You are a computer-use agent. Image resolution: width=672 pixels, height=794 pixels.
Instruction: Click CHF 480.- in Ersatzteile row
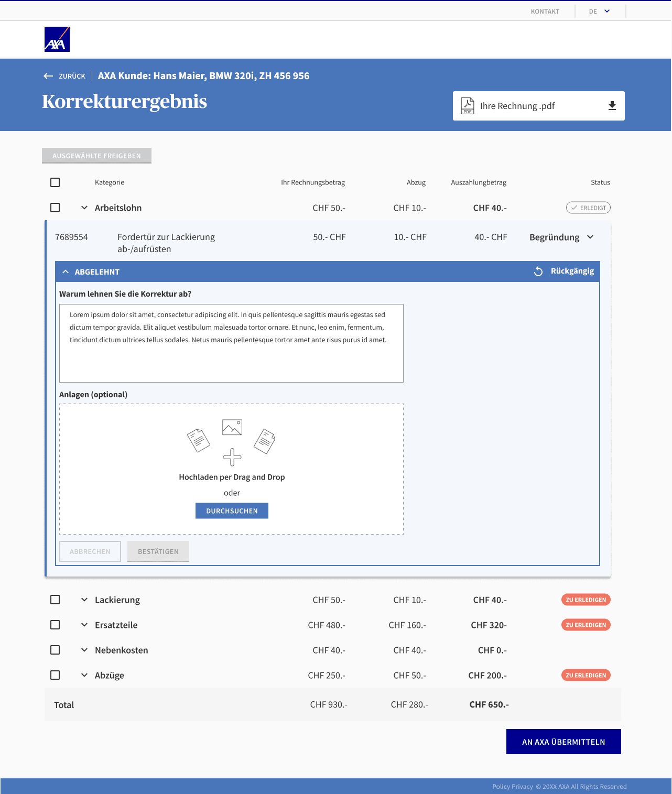click(x=327, y=625)
